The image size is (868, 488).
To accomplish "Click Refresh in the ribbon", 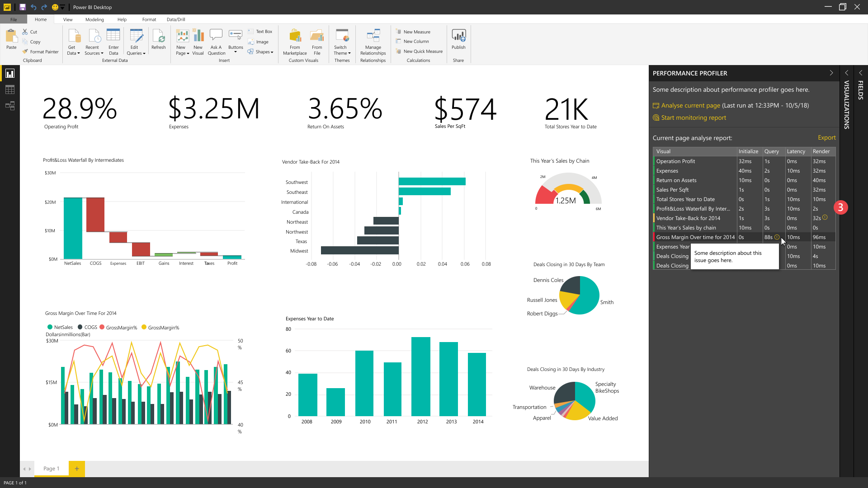I will (158, 39).
